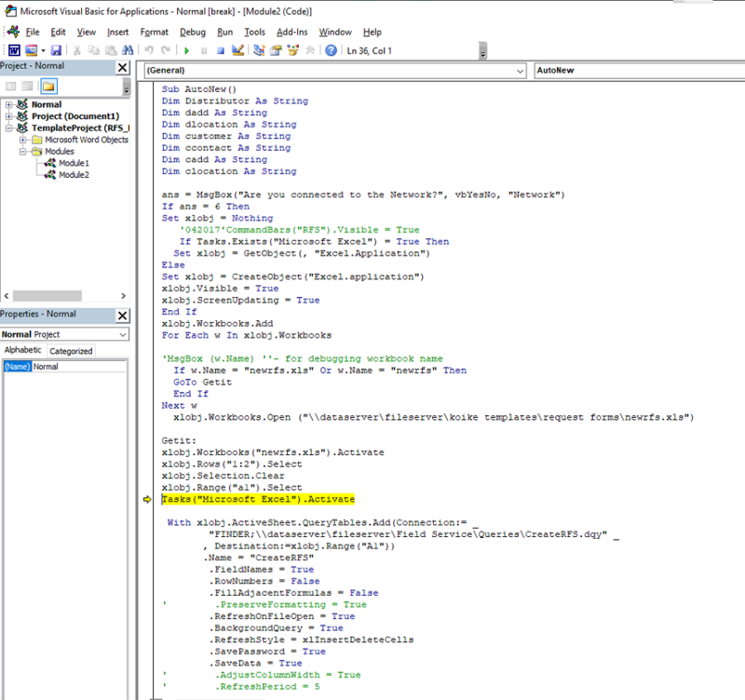745x700 pixels.
Task: Save the project with the floppy disk icon
Action: point(56,50)
